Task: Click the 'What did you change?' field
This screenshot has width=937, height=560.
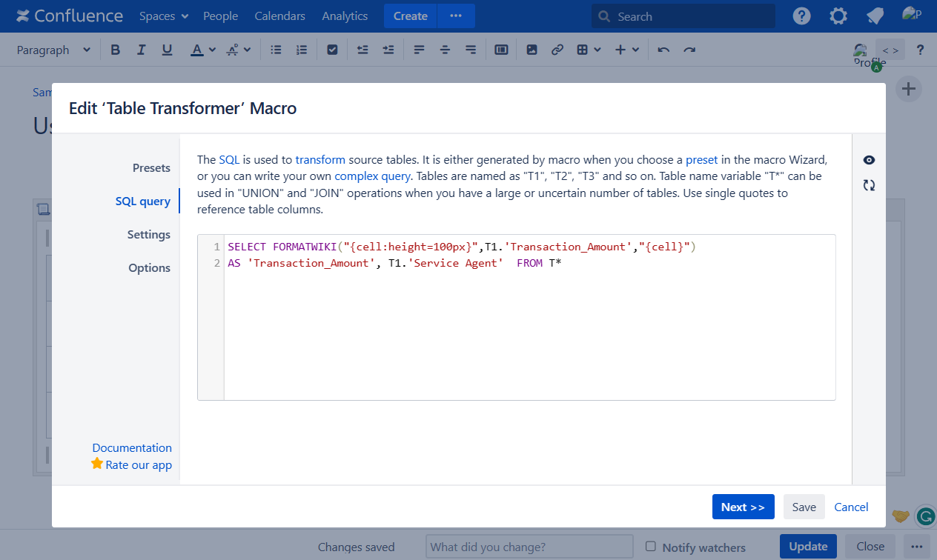Action: [x=529, y=547]
